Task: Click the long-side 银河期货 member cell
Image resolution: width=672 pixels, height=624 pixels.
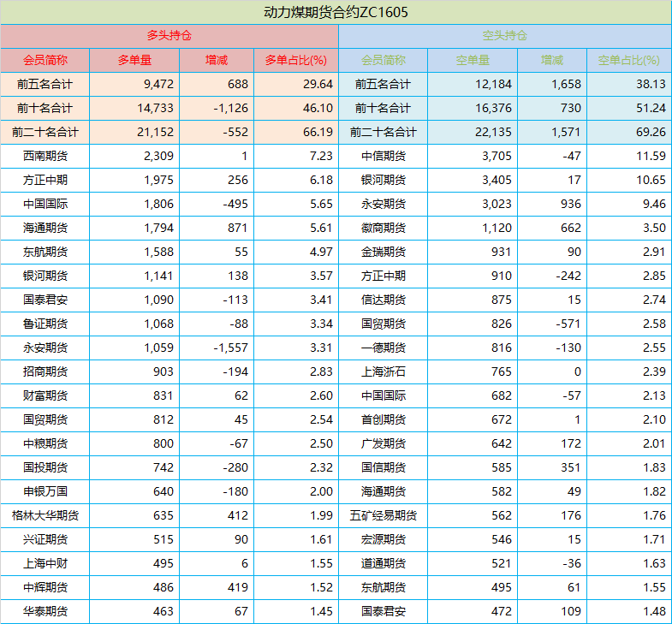Action: click(45, 276)
